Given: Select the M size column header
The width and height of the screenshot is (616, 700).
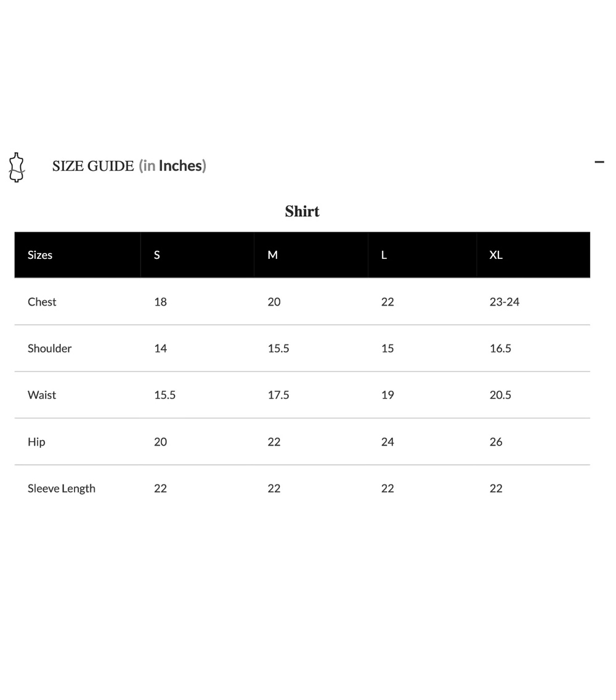Looking at the screenshot, I should click(x=272, y=255).
